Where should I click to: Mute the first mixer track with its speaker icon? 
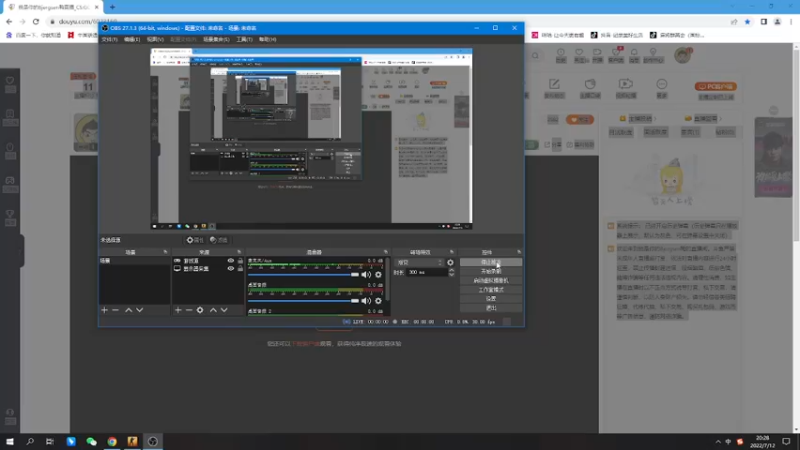pos(366,274)
